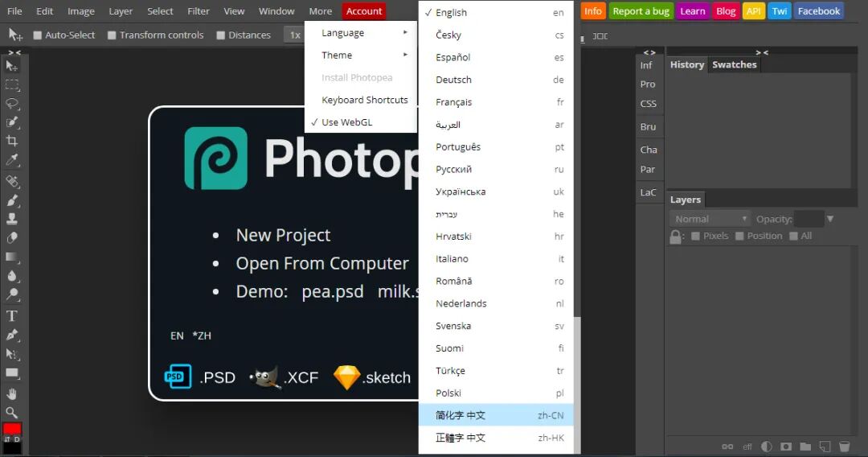Open the pea.psd demo

click(x=332, y=292)
